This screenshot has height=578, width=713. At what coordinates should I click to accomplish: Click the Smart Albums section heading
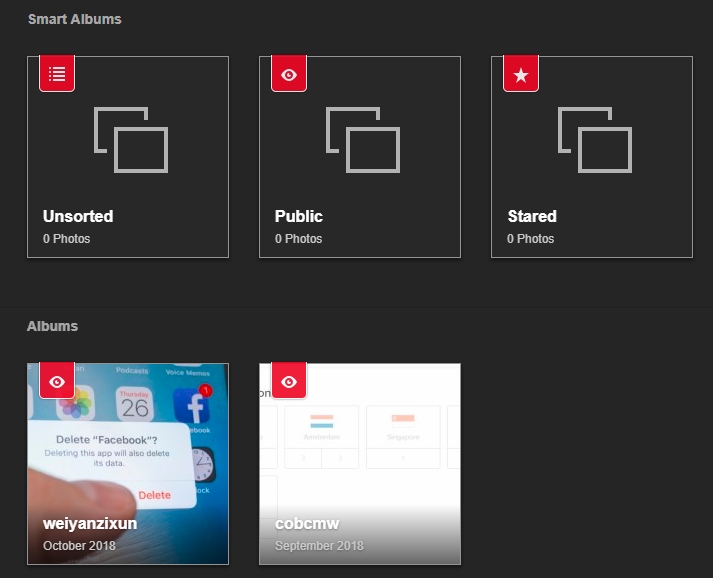click(75, 19)
